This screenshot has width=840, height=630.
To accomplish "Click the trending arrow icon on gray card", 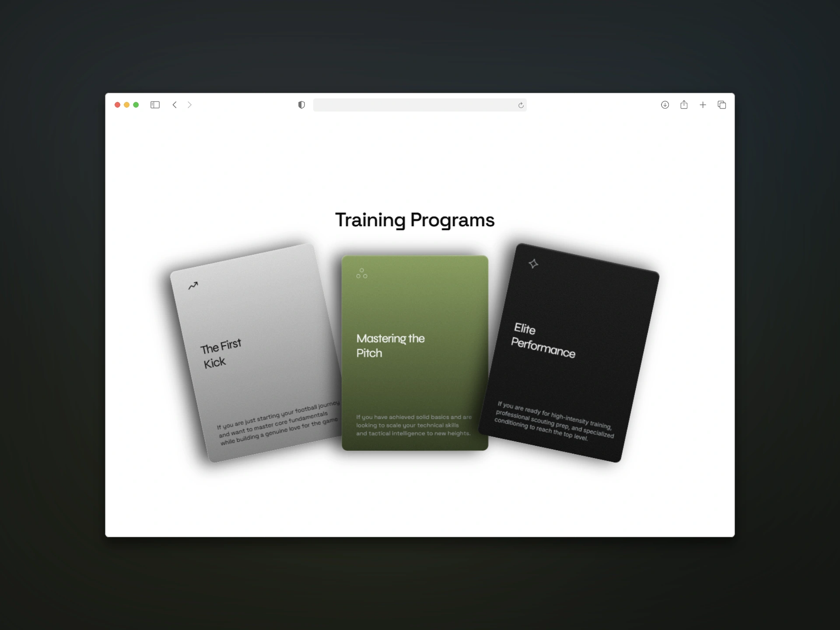I will (193, 286).
